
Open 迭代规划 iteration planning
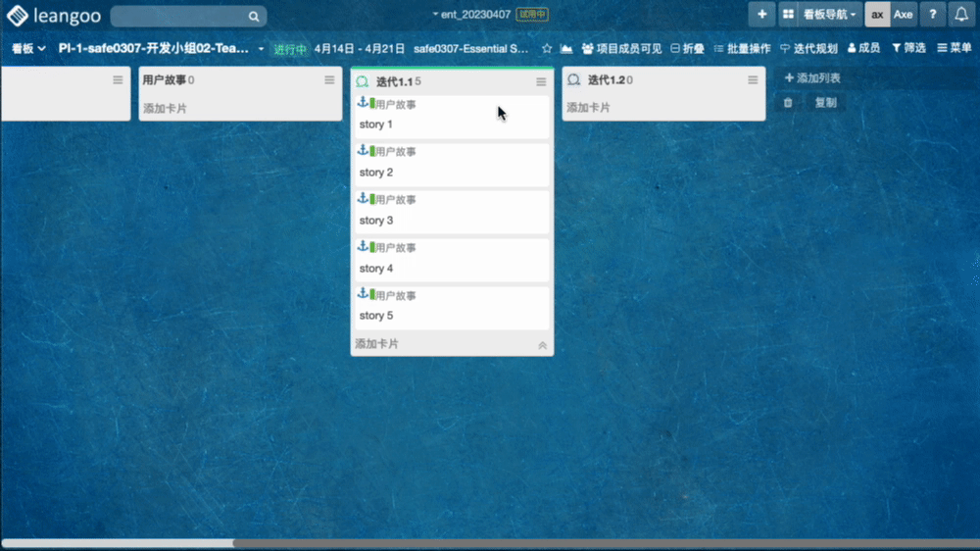coord(808,48)
